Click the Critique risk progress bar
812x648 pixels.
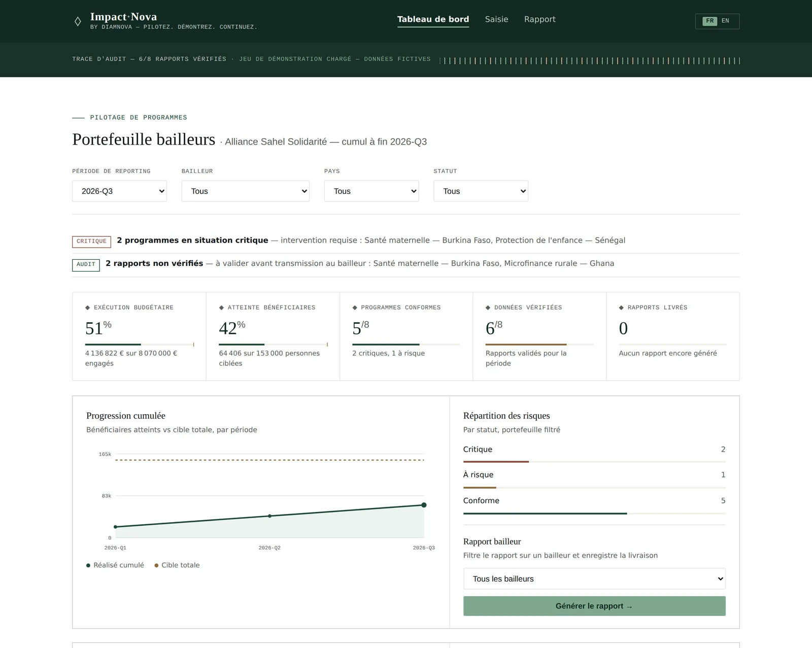[x=594, y=462]
